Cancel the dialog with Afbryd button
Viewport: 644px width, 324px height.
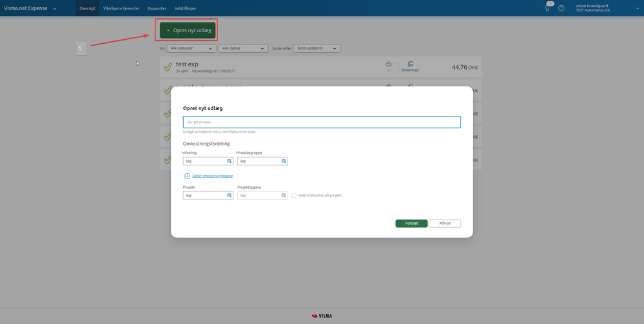tap(445, 224)
